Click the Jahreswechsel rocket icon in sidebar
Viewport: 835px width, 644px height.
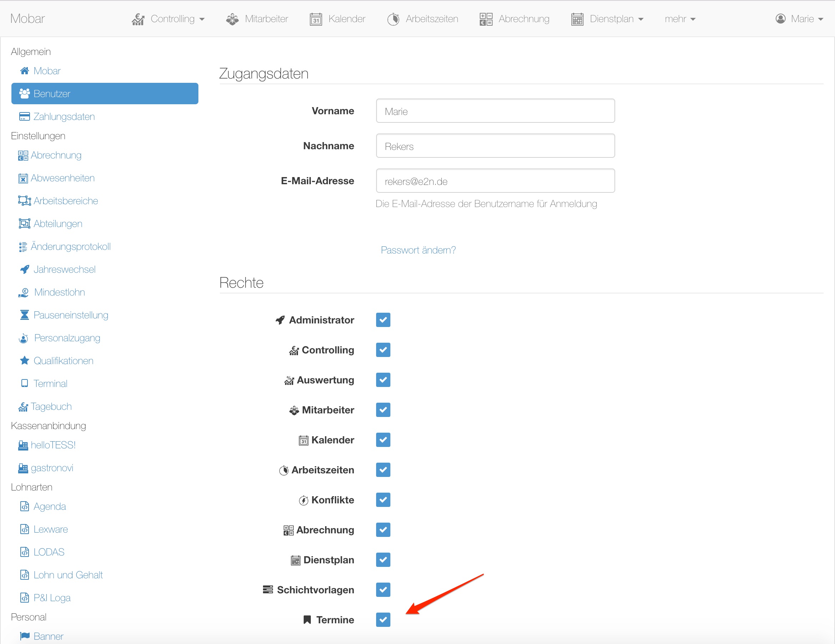point(25,269)
